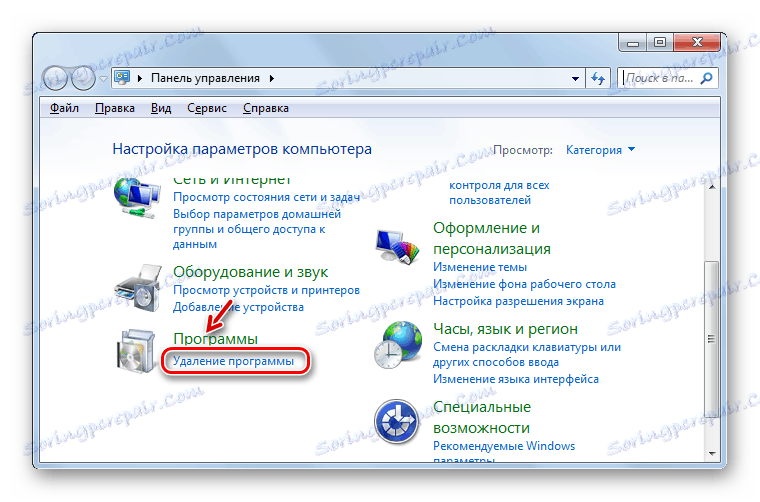Click the scrollbar up arrow
Screen dimensions: 760x502
pyautogui.click(x=712, y=186)
